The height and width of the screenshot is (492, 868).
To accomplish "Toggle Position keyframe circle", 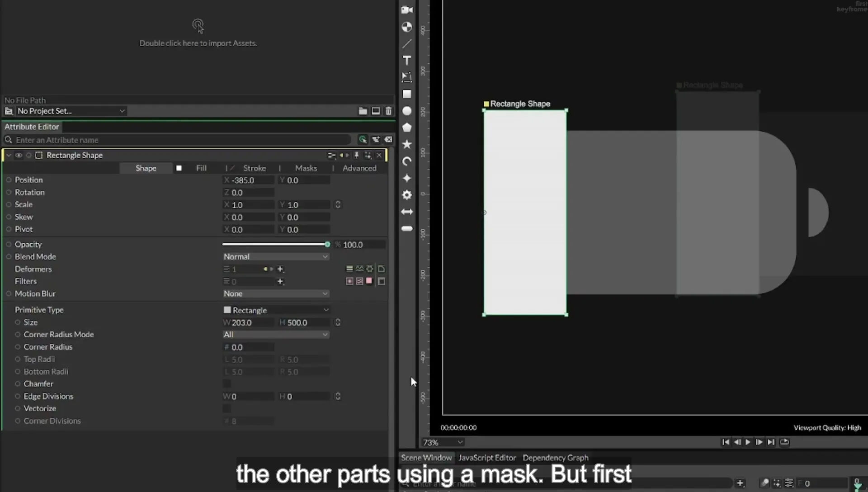I will click(x=9, y=180).
